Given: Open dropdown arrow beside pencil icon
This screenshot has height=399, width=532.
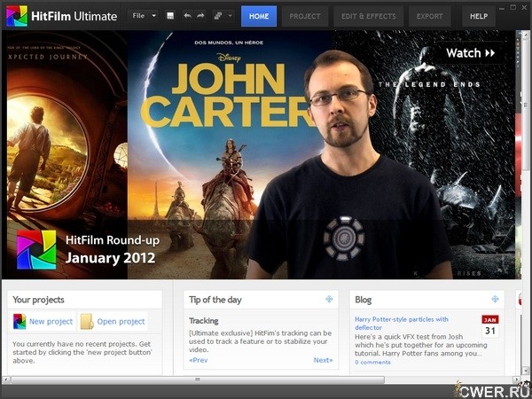Looking at the screenshot, I should coord(231,16).
